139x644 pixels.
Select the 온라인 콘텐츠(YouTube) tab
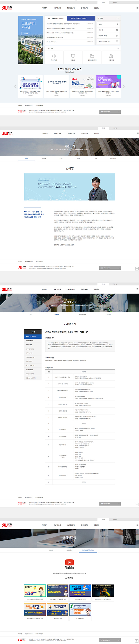(x=88, y=550)
